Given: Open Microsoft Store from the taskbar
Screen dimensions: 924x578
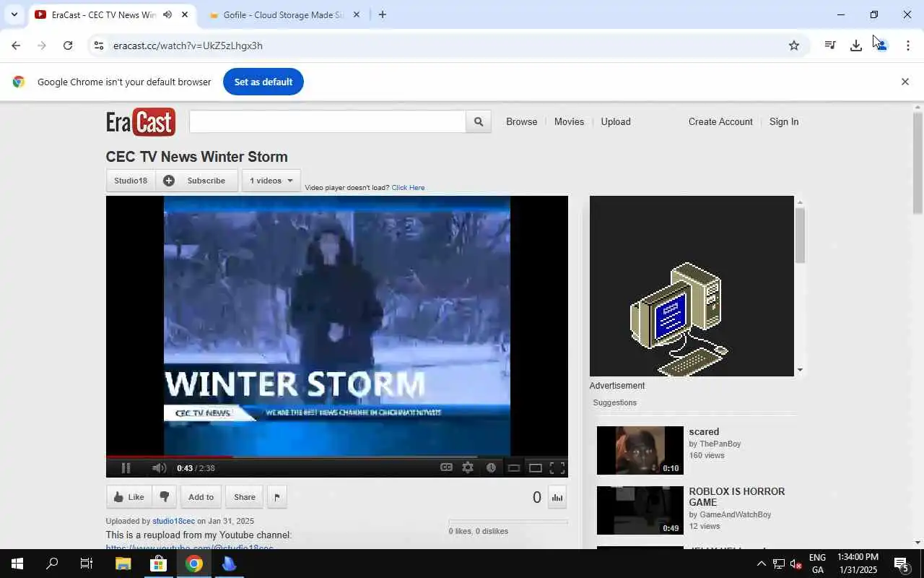Looking at the screenshot, I should 158,564.
